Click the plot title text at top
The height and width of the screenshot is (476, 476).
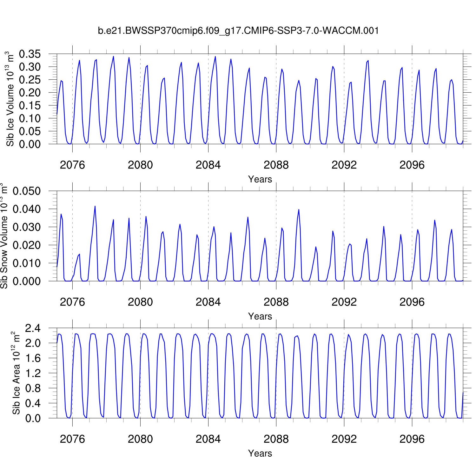[x=238, y=31]
